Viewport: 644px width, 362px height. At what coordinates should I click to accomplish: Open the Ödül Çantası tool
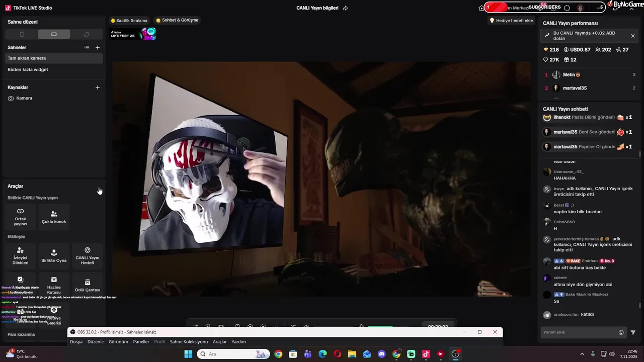click(87, 285)
